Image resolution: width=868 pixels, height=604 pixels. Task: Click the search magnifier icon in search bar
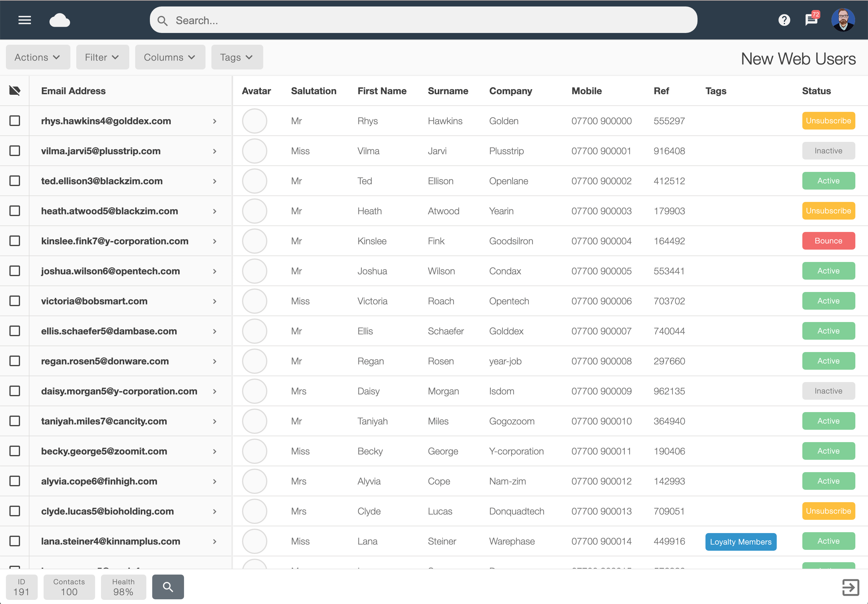tap(163, 21)
